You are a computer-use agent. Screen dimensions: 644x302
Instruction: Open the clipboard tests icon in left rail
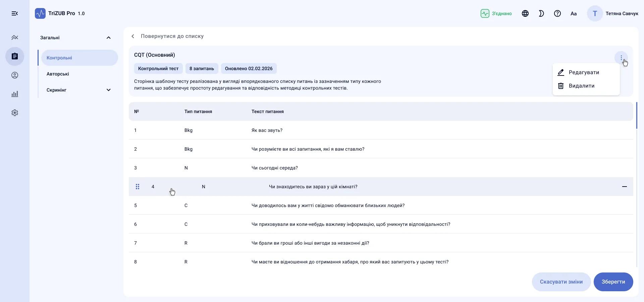15,56
